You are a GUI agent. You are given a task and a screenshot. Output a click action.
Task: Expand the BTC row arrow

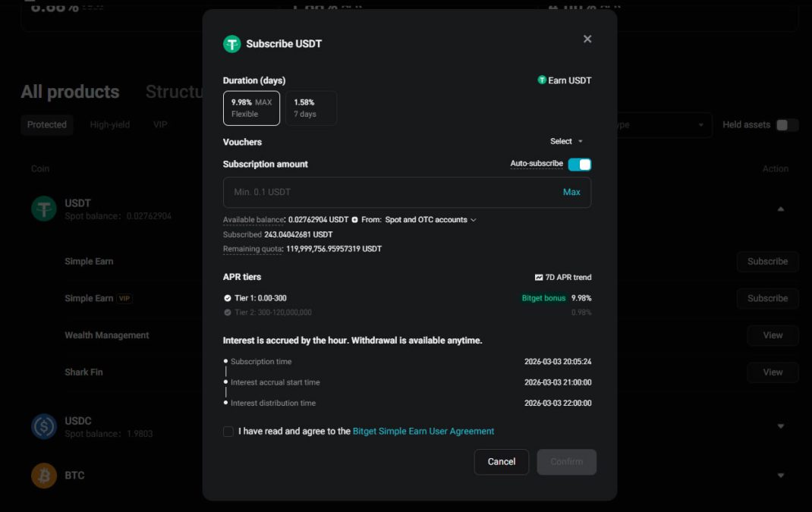780,476
